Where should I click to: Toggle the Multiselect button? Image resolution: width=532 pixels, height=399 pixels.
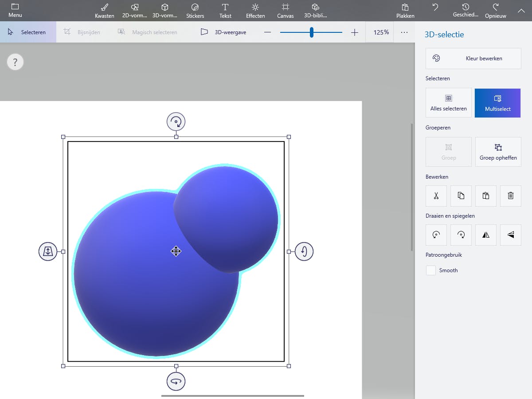(497, 103)
